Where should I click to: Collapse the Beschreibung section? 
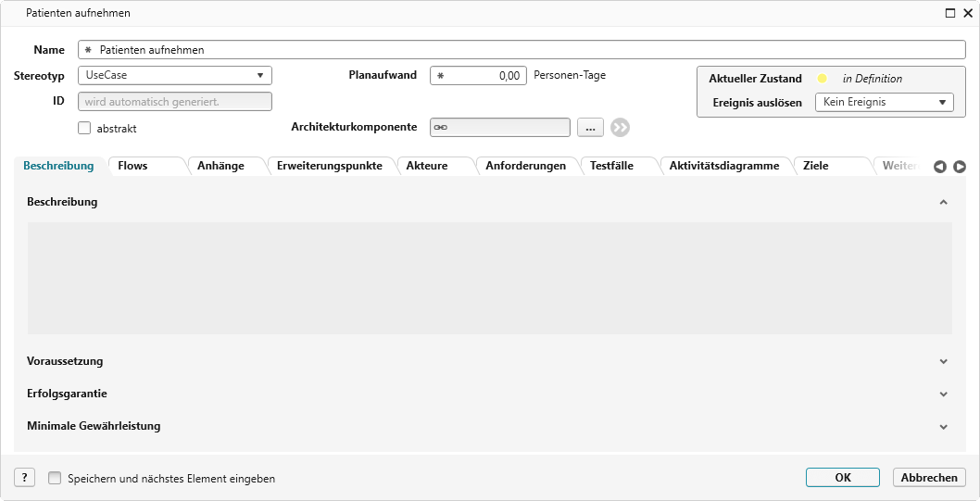click(943, 202)
